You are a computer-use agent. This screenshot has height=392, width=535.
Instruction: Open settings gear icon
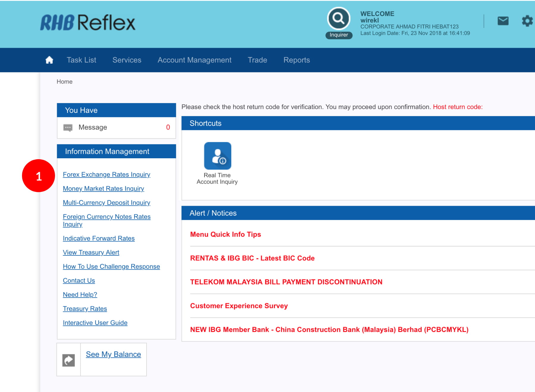[x=527, y=21]
